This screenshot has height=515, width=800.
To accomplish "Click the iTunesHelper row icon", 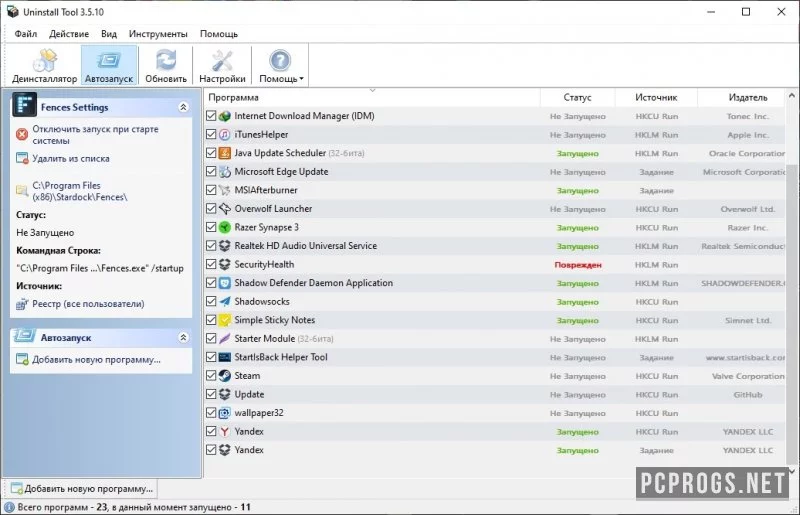I will (x=224, y=135).
